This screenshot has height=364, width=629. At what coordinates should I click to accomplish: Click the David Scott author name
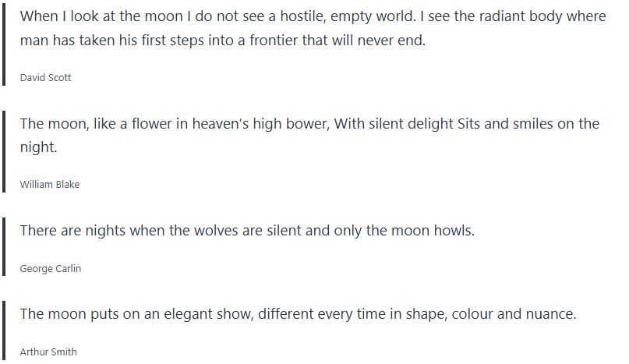[x=45, y=77]
